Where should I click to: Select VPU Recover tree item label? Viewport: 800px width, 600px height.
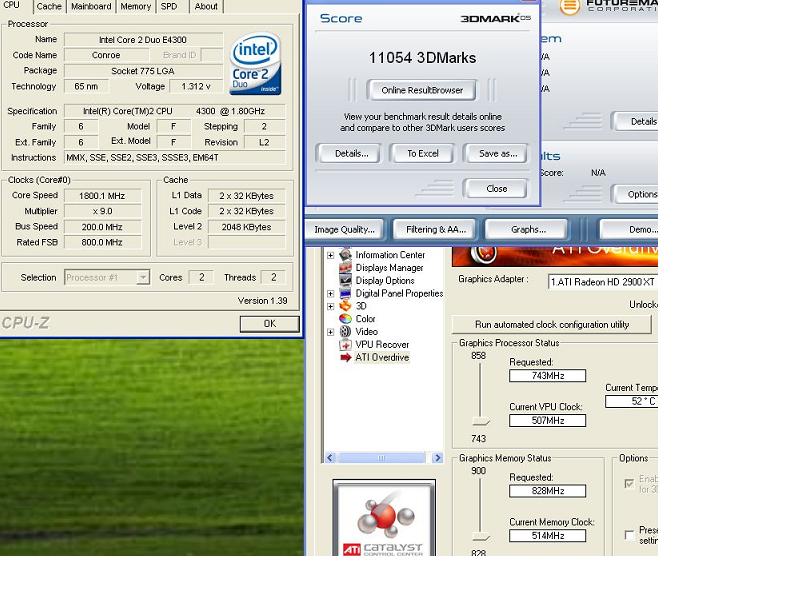coord(382,344)
